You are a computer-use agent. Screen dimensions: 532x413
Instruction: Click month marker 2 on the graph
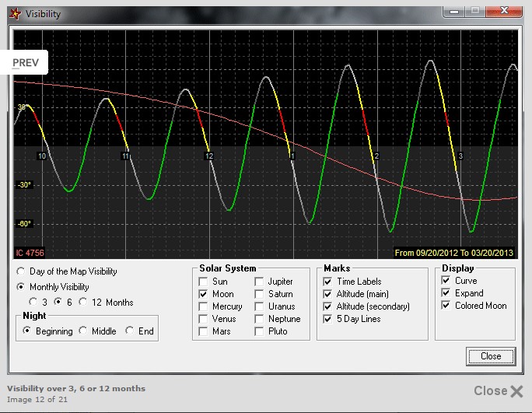click(376, 156)
